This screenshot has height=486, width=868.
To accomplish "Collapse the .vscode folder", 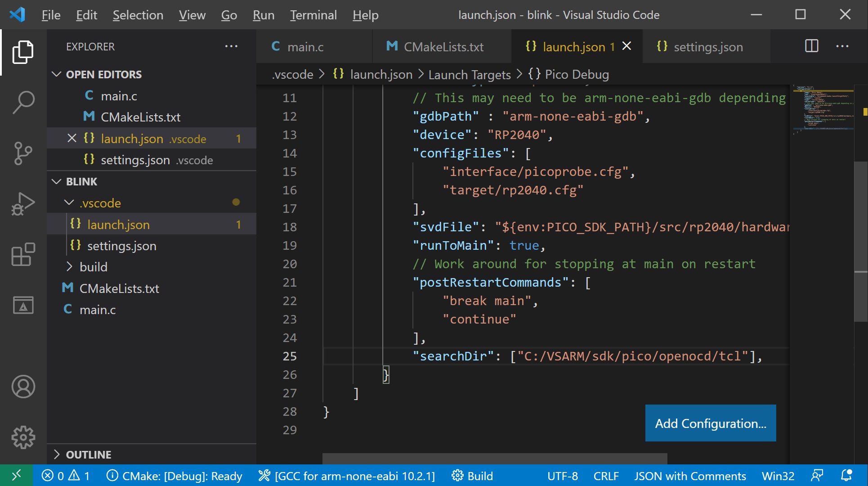I will 68,202.
